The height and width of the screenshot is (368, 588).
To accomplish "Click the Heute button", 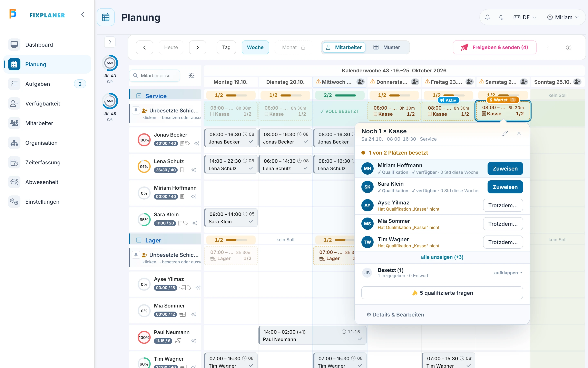I will tap(171, 47).
